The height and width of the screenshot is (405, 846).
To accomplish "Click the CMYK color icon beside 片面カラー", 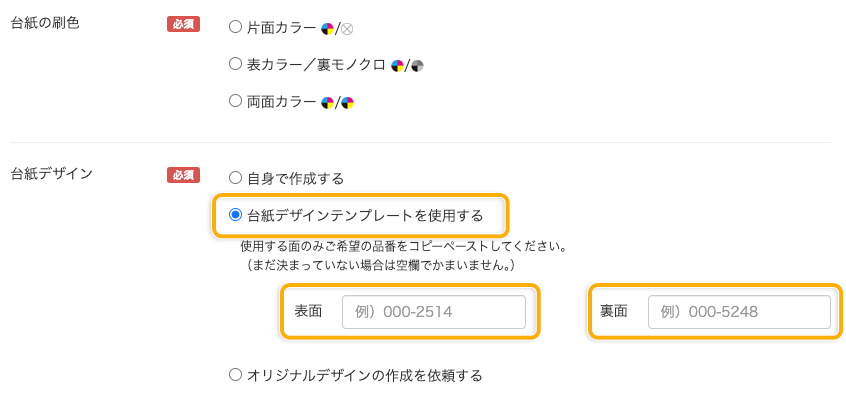I will pyautogui.click(x=327, y=29).
